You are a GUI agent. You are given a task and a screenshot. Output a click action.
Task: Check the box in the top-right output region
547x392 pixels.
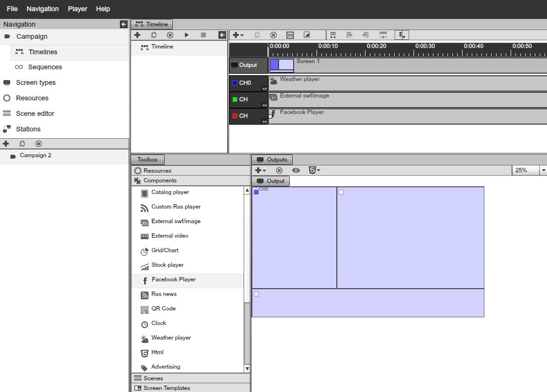341,192
